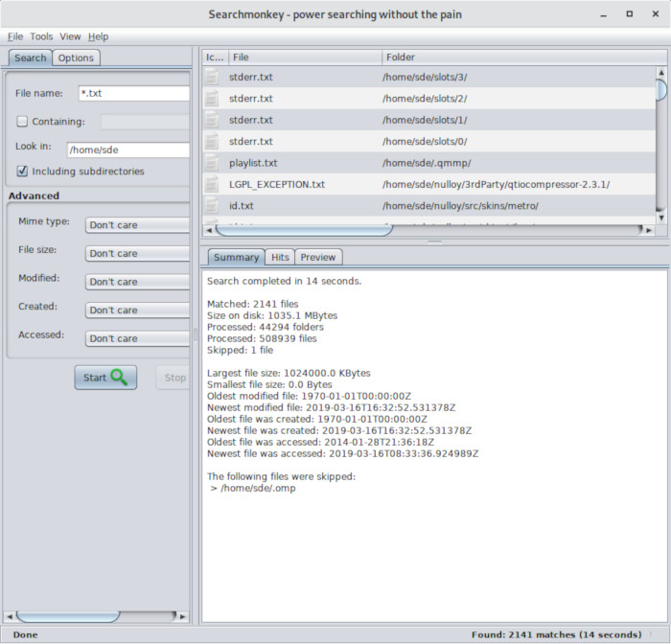Open the View menu
Image resolution: width=671 pixels, height=644 pixels.
pyautogui.click(x=70, y=36)
